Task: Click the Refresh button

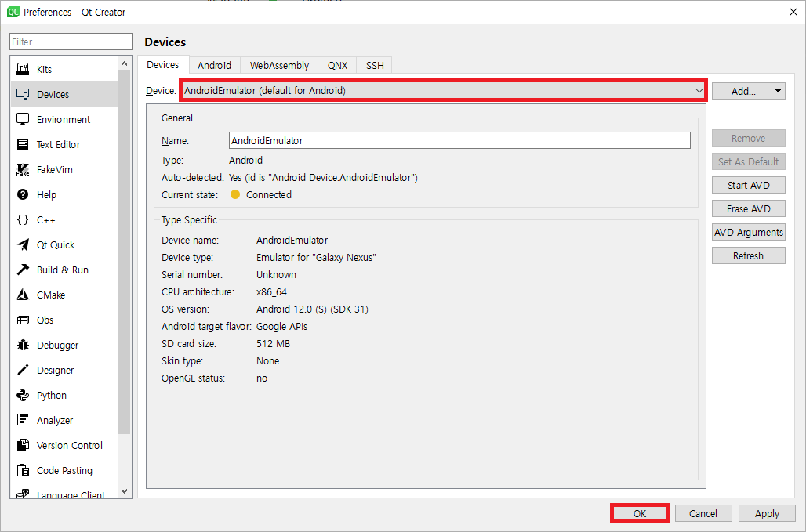Action: [x=749, y=255]
